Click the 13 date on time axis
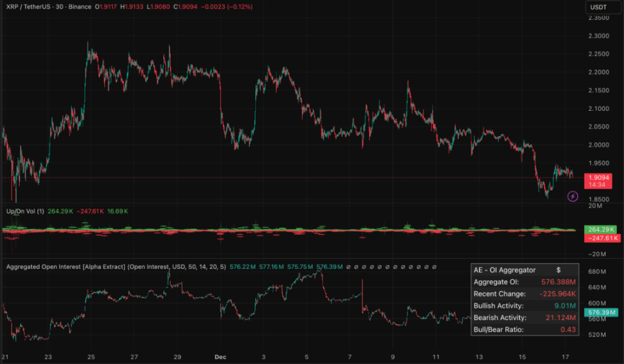Viewport: 624px width, 364px height. pyautogui.click(x=479, y=357)
